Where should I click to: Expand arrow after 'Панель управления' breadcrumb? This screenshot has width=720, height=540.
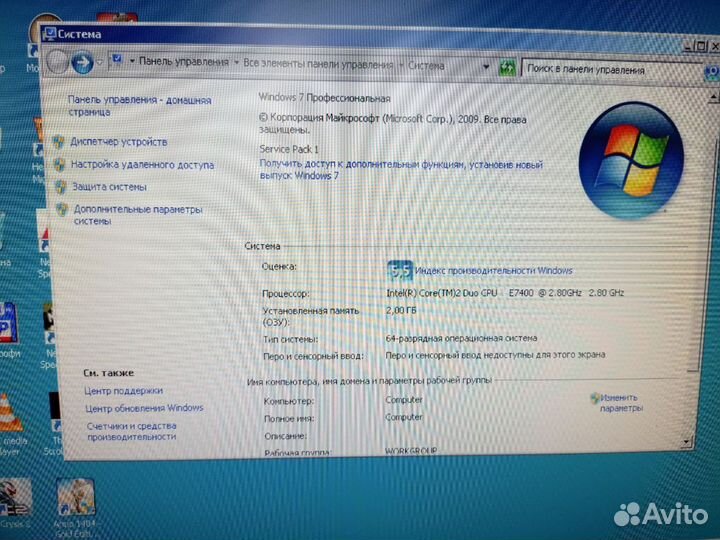236,62
